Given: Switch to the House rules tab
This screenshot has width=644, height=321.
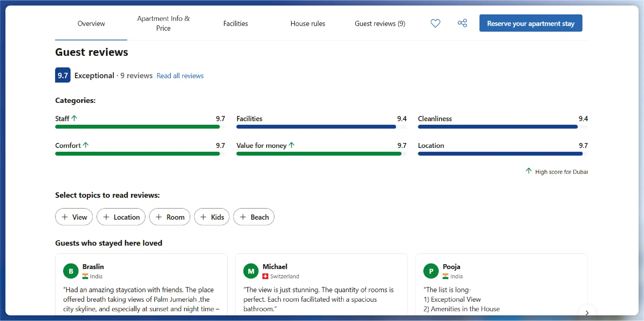Looking at the screenshot, I should [308, 23].
